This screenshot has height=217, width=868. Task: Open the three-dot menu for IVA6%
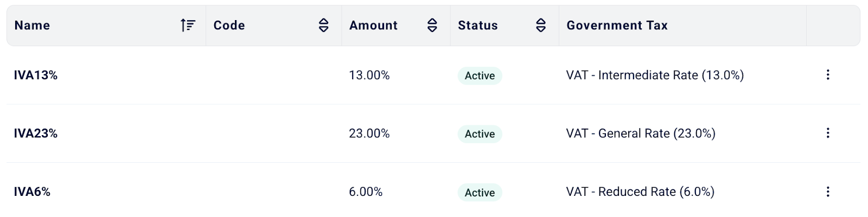tap(827, 192)
